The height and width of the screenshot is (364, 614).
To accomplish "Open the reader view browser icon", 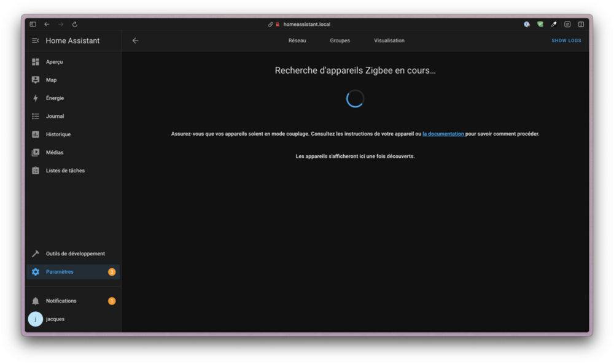I will tap(567, 25).
